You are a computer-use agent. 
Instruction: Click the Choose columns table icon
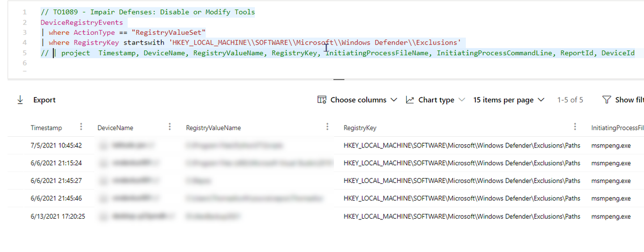[x=322, y=100]
